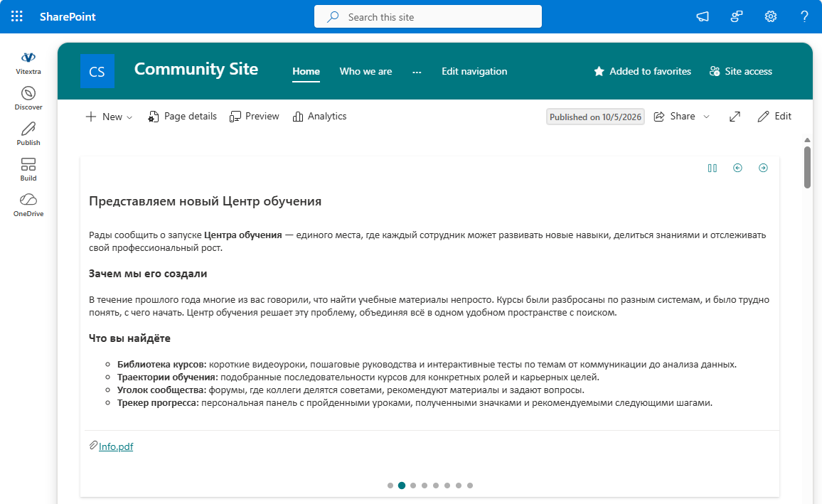
Task: Open OneDrive in the left rail
Action: click(28, 205)
